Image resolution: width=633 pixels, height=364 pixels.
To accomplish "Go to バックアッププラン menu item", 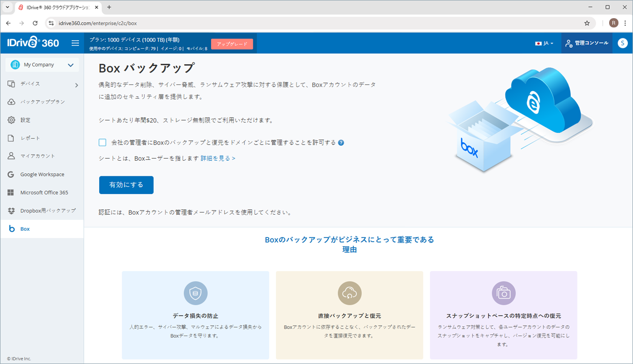I will (43, 102).
